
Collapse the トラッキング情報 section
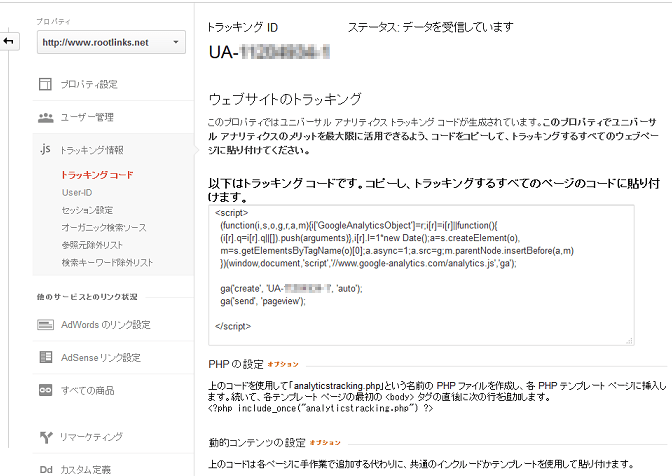(x=92, y=150)
